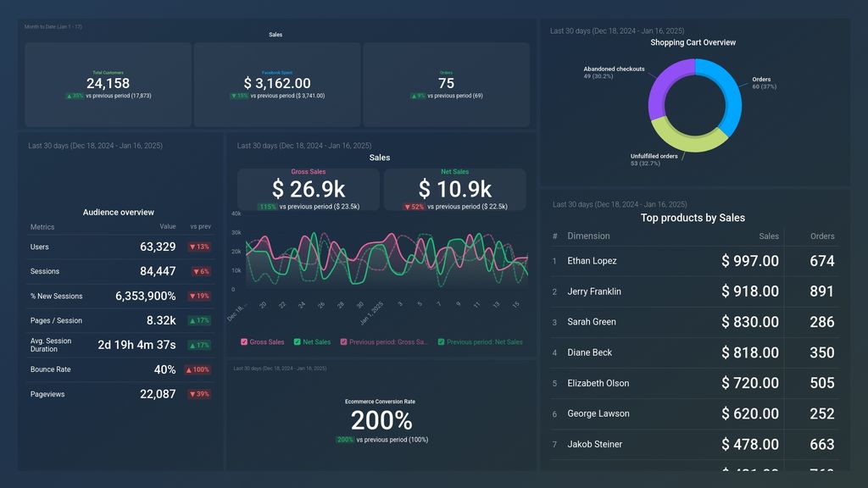Image resolution: width=868 pixels, height=488 pixels.
Task: Click the Gross Sales $ 26.9k figure
Action: pyautogui.click(x=309, y=189)
